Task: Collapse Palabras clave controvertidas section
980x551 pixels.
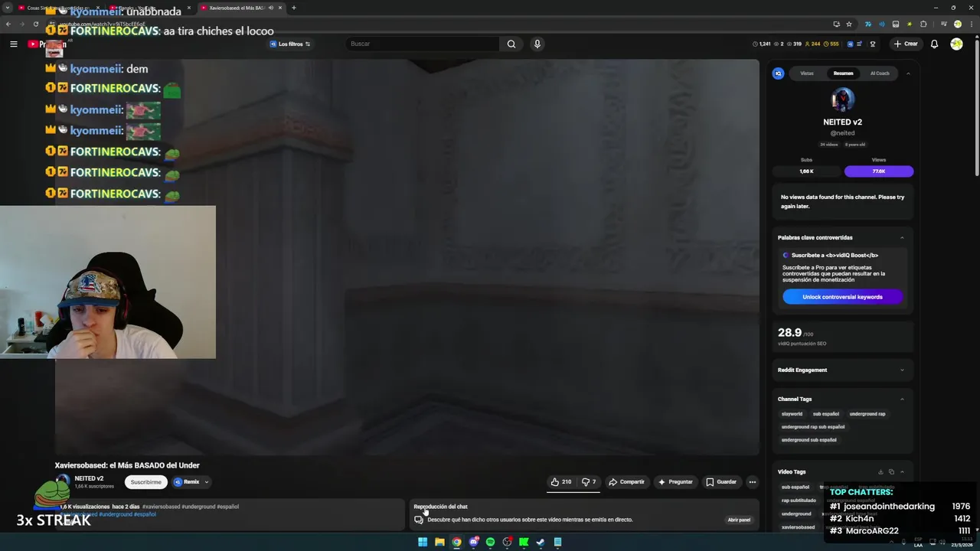Action: (x=902, y=237)
